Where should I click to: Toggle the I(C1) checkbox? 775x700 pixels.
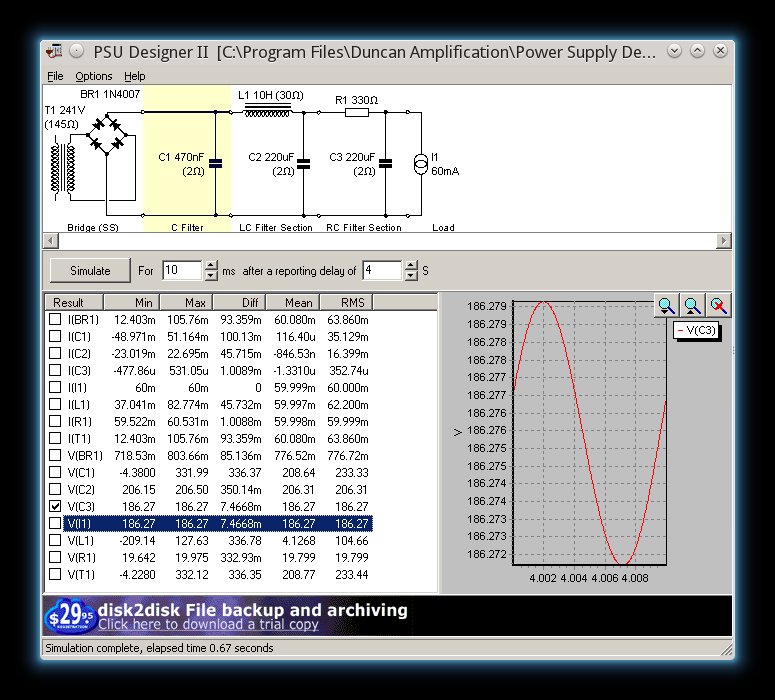55,336
